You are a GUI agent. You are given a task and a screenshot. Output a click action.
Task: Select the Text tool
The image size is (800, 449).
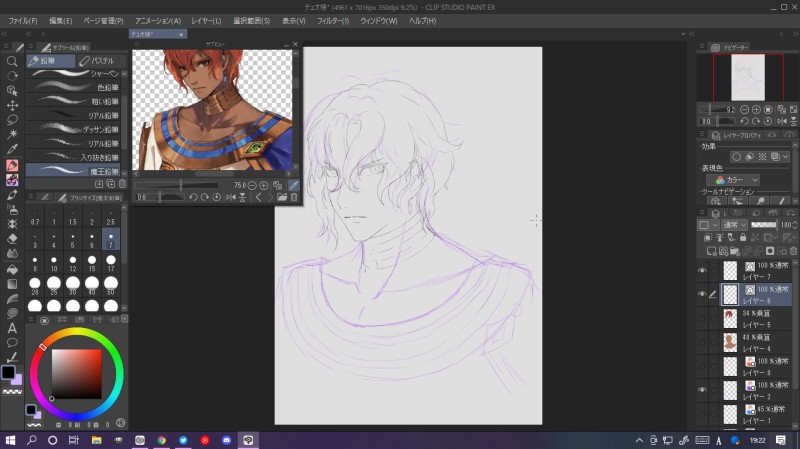click(12, 328)
